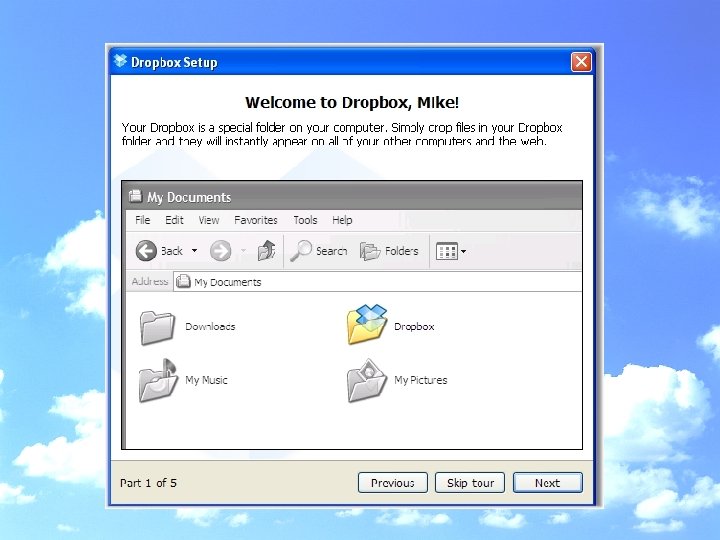Click the Dropbox logo in title bar
Screen dimensions: 720x540
120,61
